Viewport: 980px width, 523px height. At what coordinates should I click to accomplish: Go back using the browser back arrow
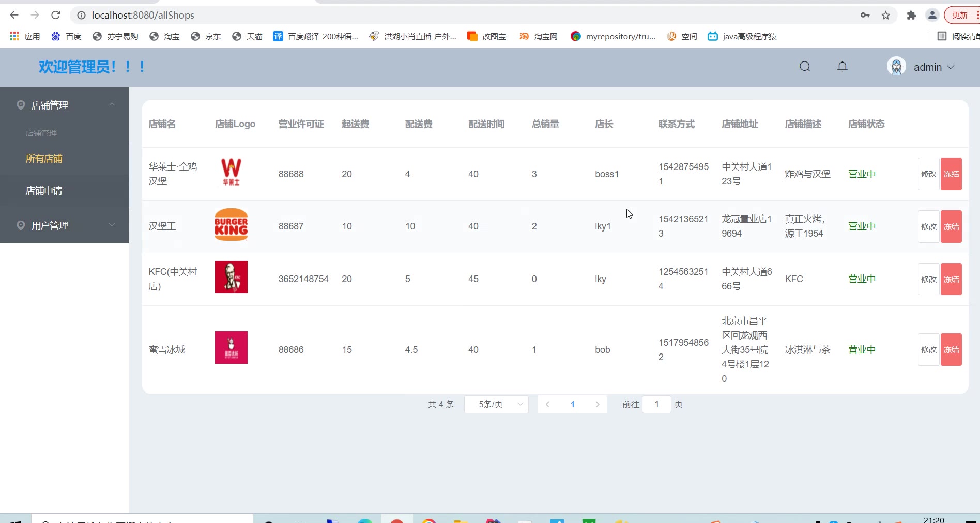click(x=14, y=16)
